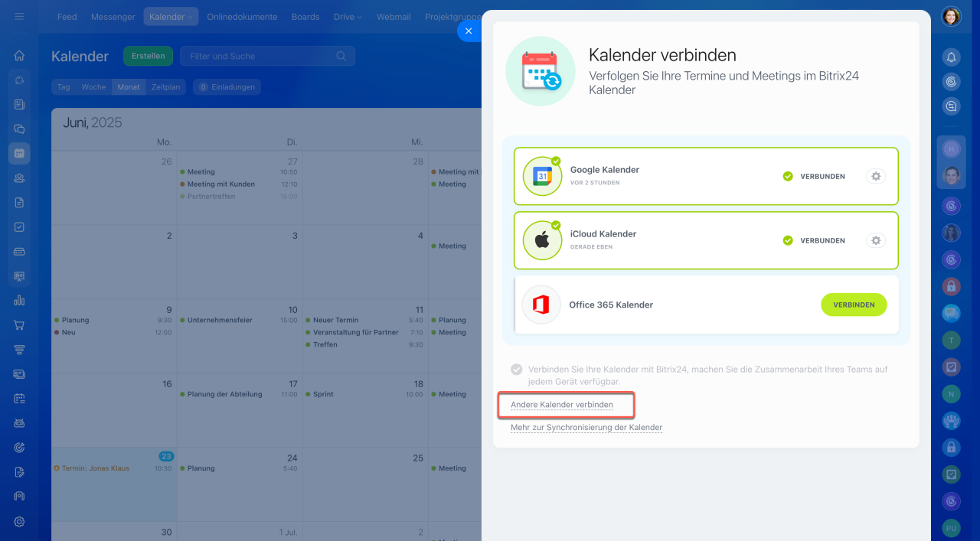Switch to the Woche calendar view

[x=93, y=87]
